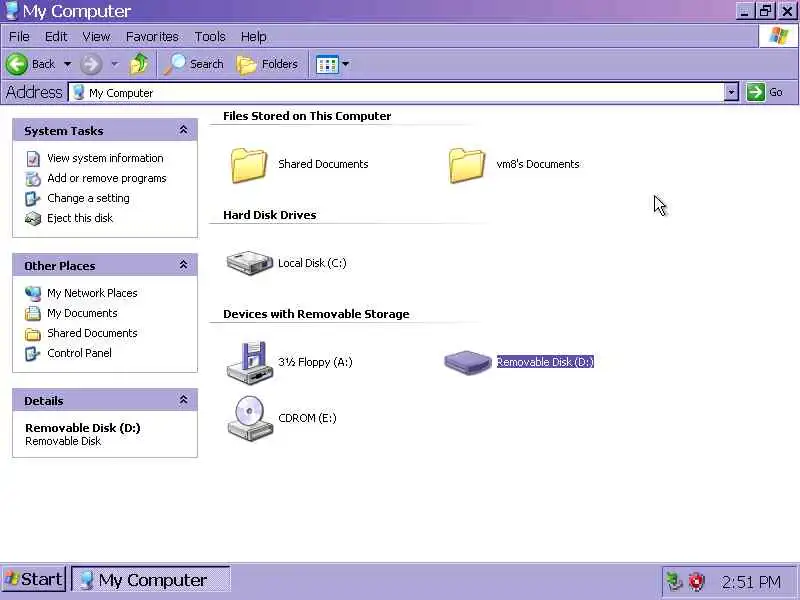Click Eject this disk link
Image resolution: width=800 pixels, height=600 pixels.
pyautogui.click(x=80, y=218)
